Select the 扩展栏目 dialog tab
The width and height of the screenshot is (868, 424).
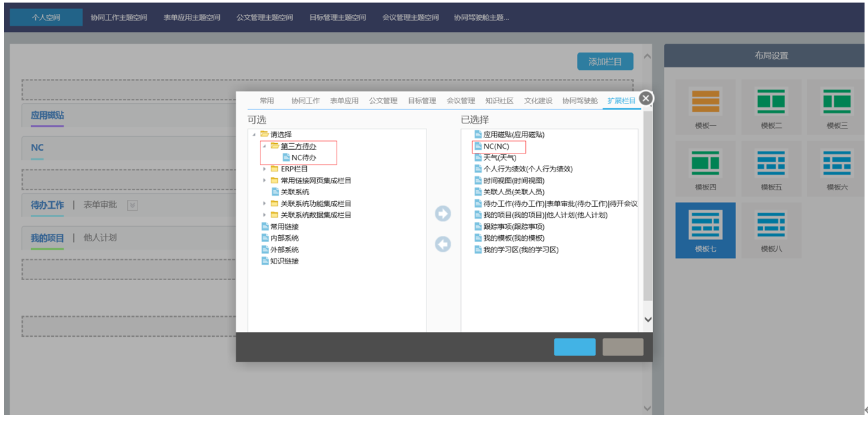coord(621,101)
